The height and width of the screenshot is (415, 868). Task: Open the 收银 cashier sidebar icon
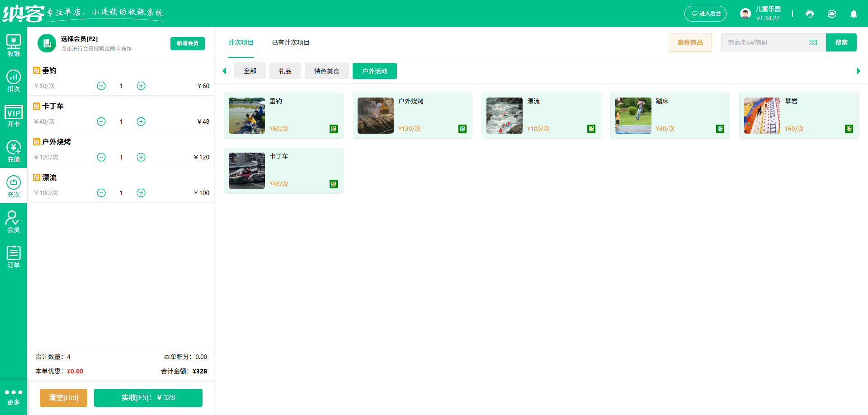pyautogui.click(x=14, y=46)
